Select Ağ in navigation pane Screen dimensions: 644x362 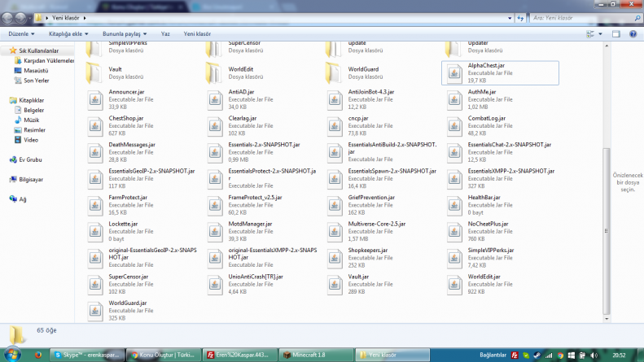coord(23,199)
